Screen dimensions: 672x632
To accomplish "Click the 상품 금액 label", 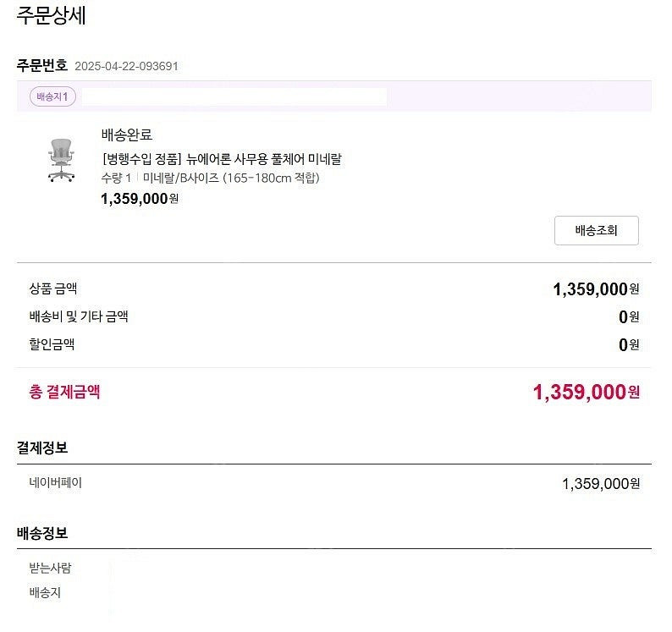I will [x=53, y=289].
